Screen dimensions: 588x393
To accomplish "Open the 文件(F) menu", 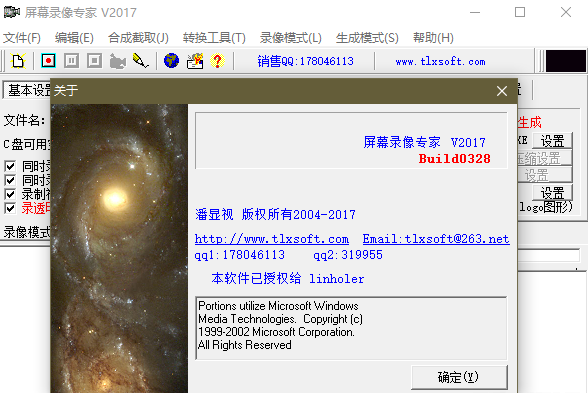I will point(22,38).
